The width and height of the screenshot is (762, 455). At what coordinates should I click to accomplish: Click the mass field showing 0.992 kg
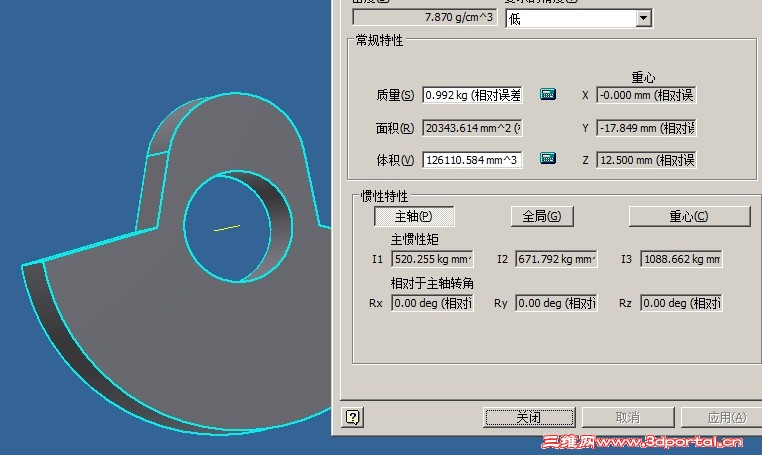[x=472, y=95]
